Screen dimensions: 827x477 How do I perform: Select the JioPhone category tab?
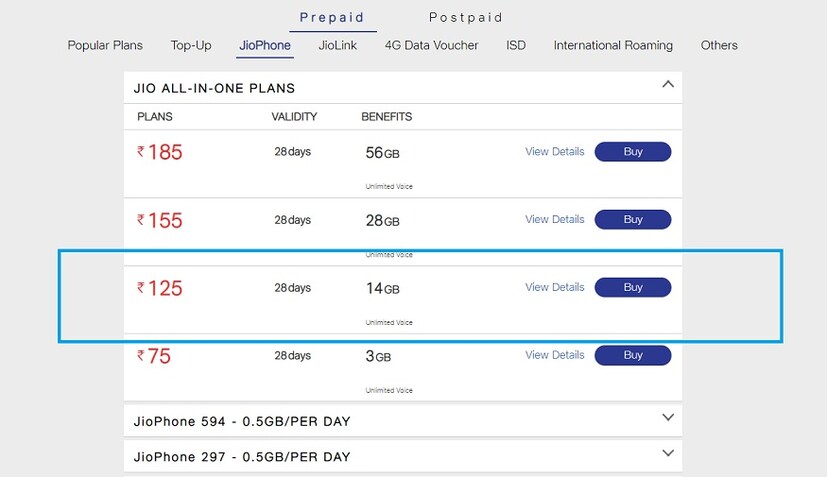click(x=265, y=45)
